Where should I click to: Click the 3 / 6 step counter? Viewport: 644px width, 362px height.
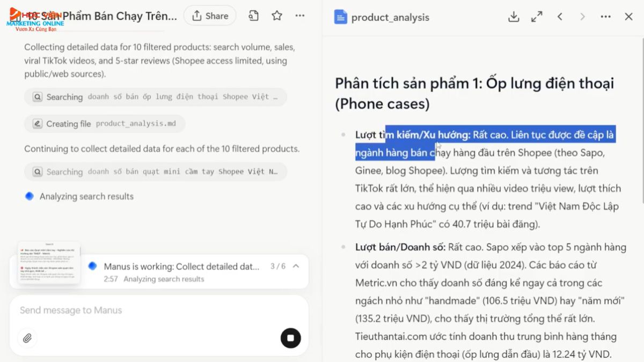278,266
